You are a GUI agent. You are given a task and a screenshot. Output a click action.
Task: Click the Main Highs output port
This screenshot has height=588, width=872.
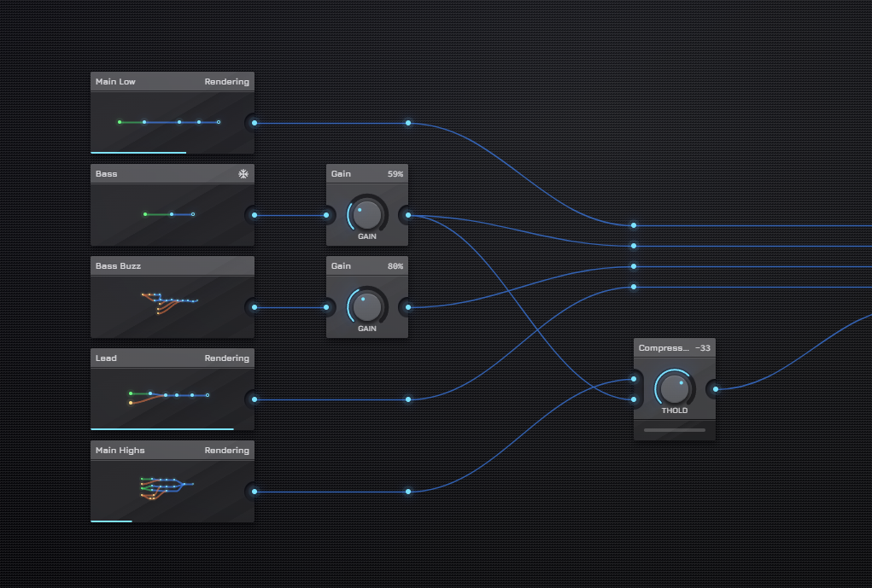(x=254, y=492)
